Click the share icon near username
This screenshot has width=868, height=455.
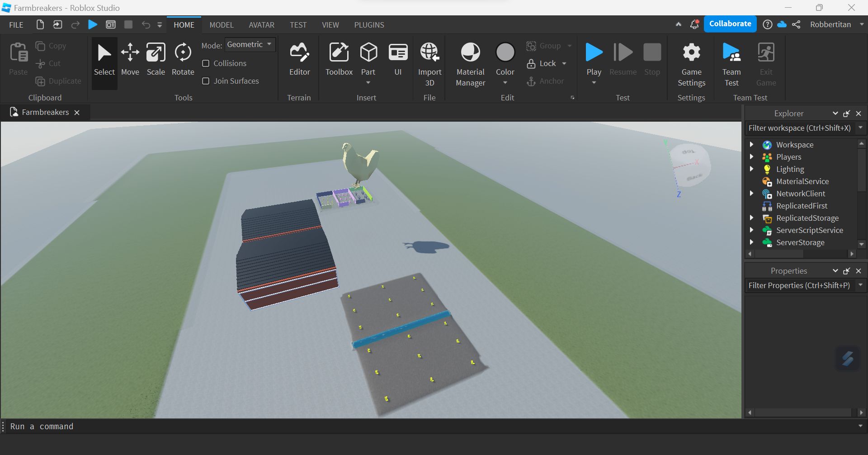tap(796, 24)
